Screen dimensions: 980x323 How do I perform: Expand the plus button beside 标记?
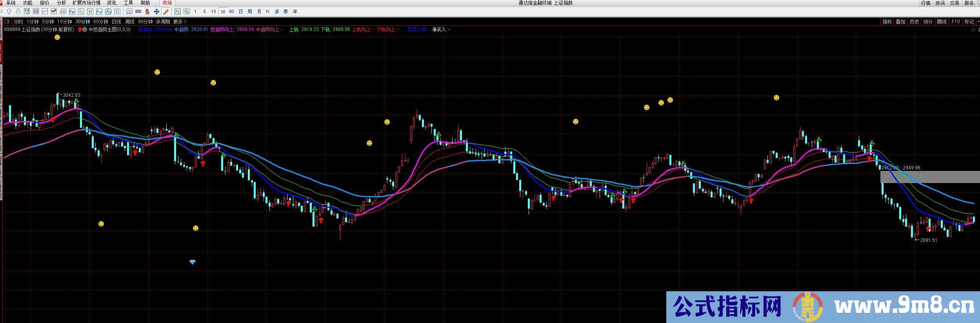(x=978, y=22)
